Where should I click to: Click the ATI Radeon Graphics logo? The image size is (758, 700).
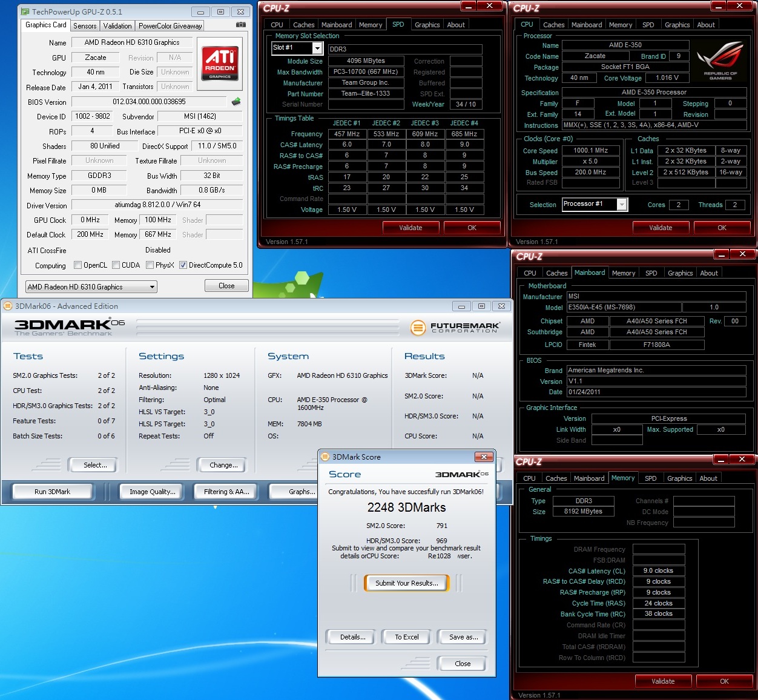220,63
